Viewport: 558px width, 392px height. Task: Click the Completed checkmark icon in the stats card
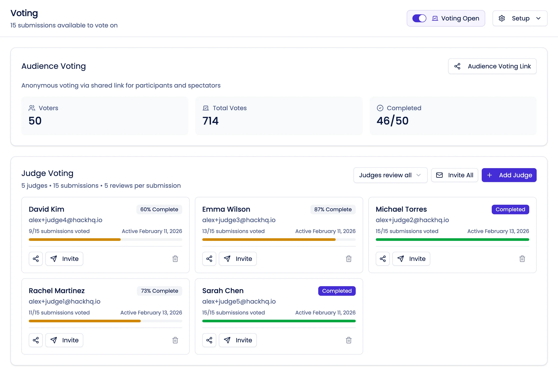380,108
